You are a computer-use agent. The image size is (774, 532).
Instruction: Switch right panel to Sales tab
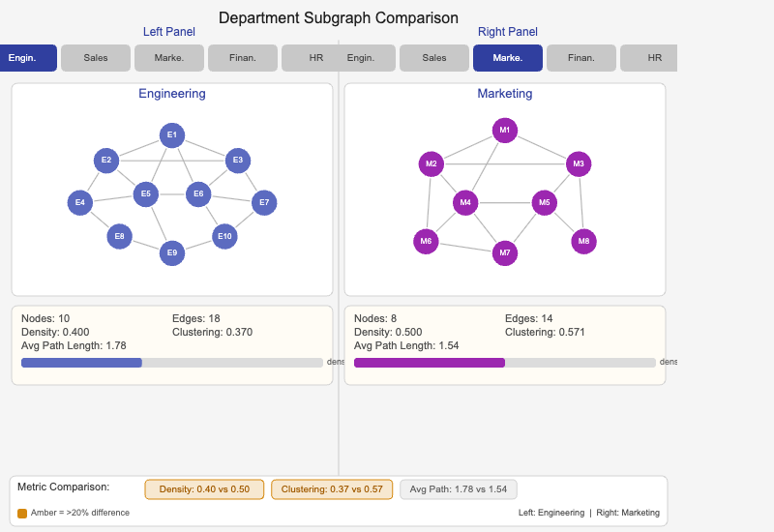coord(434,58)
